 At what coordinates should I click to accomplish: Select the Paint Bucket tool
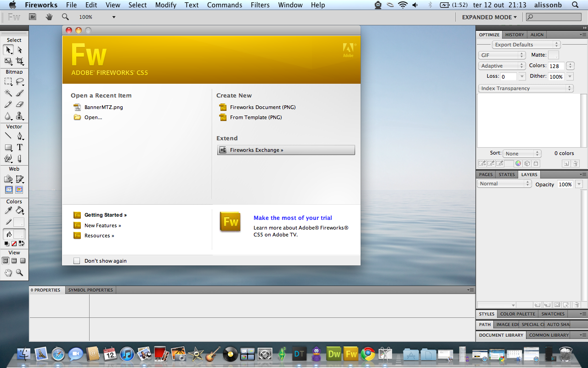pos(20,211)
